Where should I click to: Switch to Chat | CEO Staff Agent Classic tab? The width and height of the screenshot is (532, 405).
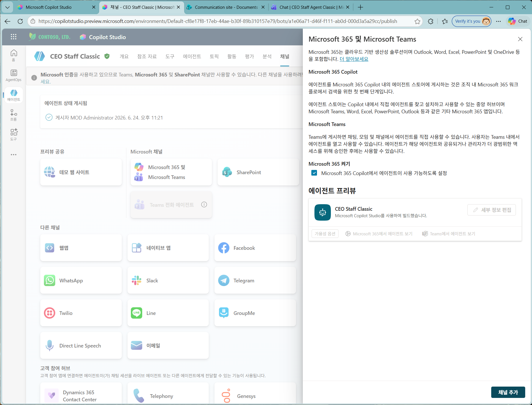click(311, 7)
